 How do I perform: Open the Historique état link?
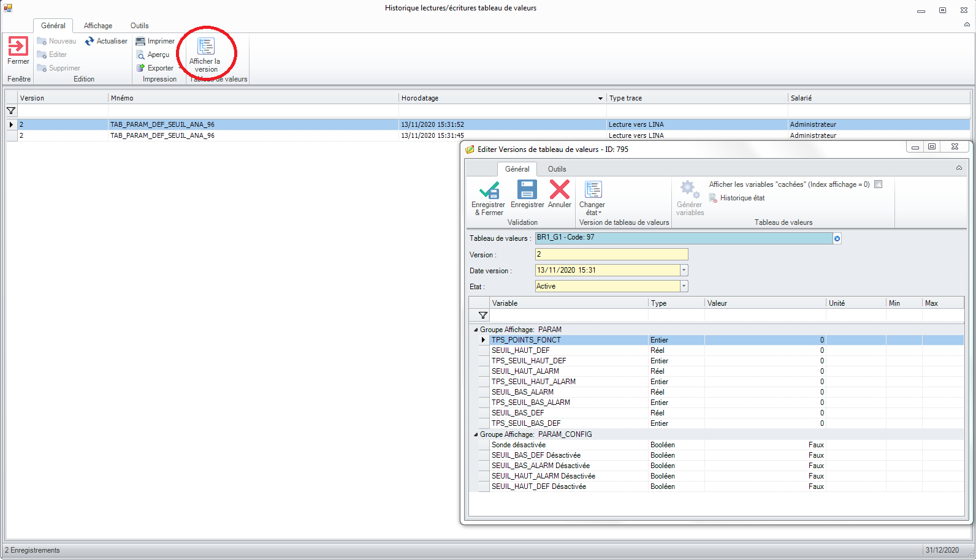tap(742, 198)
